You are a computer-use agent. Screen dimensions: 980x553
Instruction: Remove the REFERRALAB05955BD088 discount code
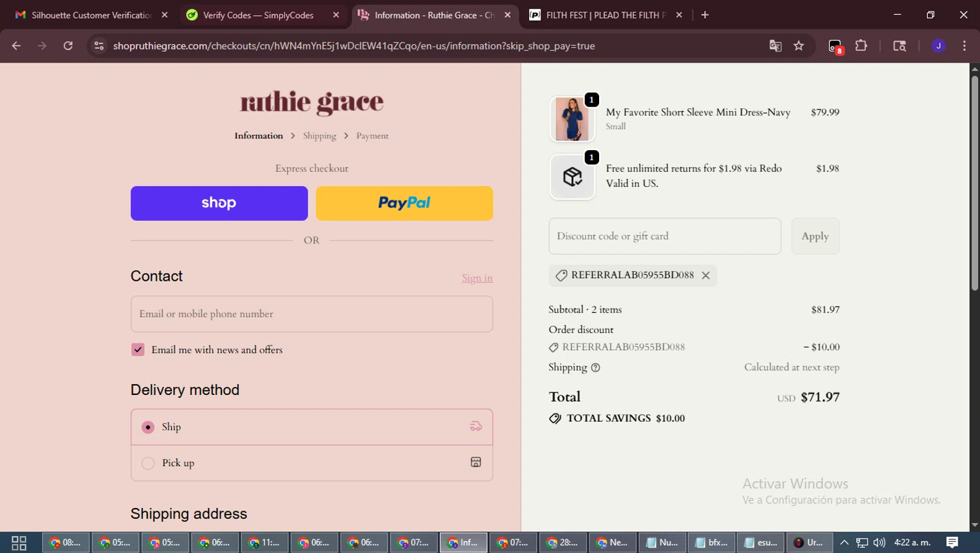click(706, 276)
